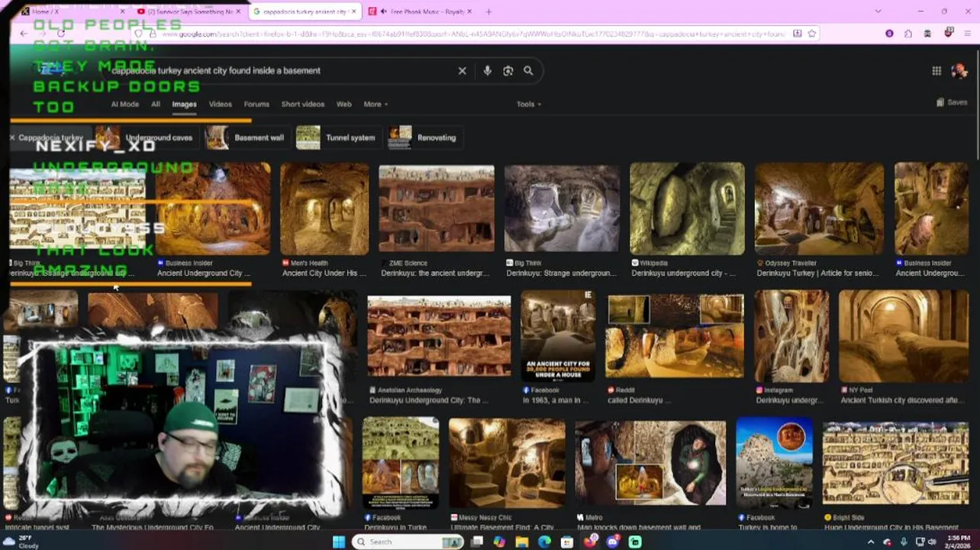The height and width of the screenshot is (550, 980).
Task: Select the Short videos search tab
Action: pyautogui.click(x=302, y=104)
